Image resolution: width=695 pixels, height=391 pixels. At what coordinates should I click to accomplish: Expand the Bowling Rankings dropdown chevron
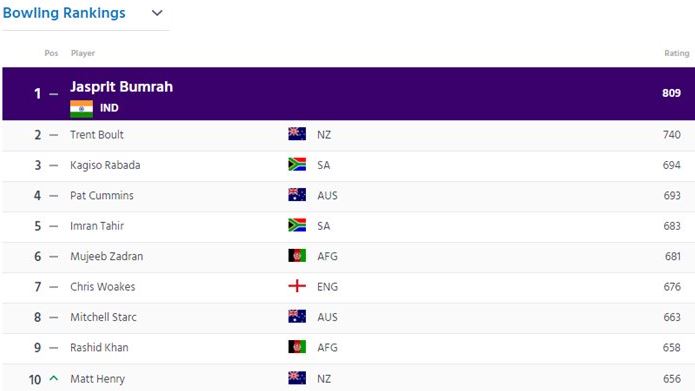(157, 13)
